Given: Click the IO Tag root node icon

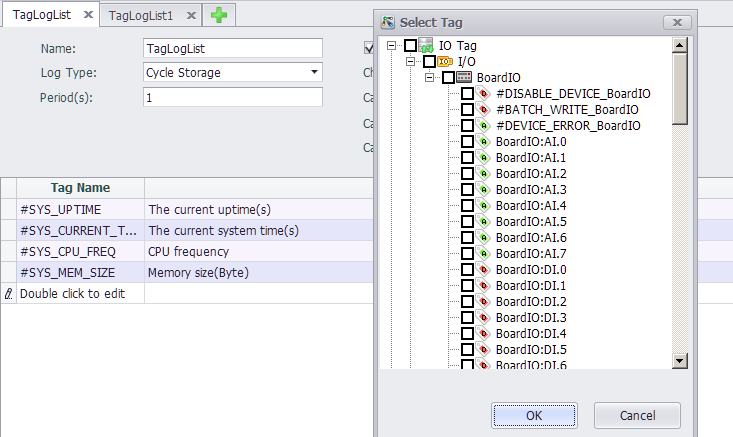Looking at the screenshot, I should (428, 46).
